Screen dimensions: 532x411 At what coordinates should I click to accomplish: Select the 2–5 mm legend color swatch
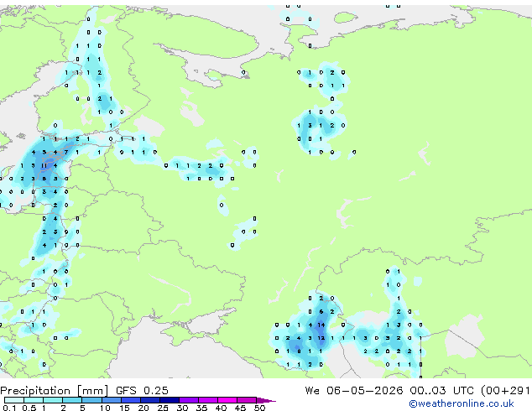(72, 400)
